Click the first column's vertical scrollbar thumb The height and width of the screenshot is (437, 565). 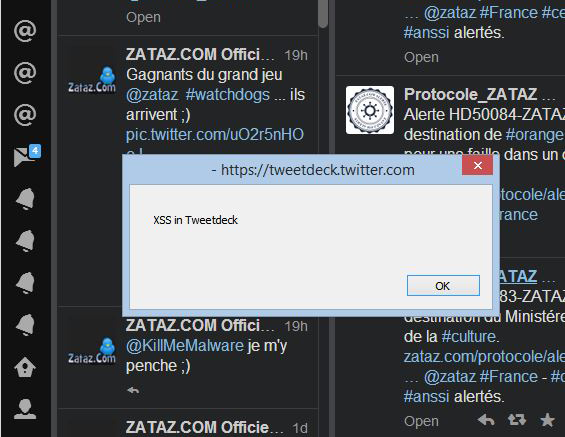[323, 14]
